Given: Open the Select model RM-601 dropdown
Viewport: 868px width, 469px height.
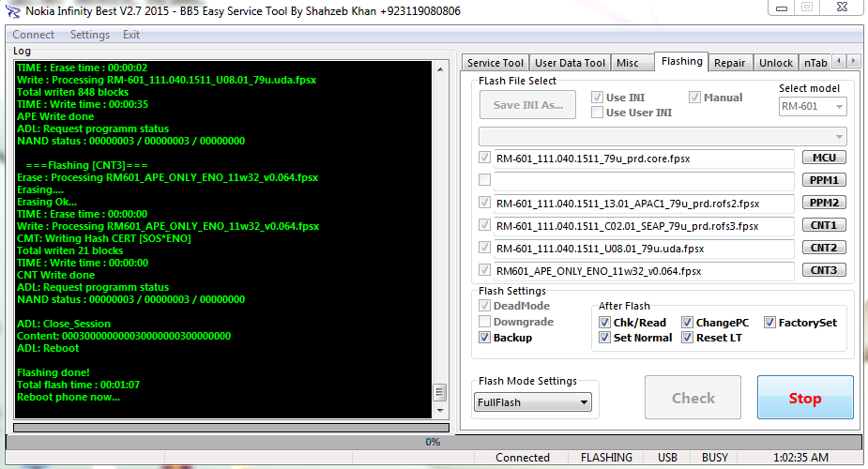Looking at the screenshot, I should 812,106.
